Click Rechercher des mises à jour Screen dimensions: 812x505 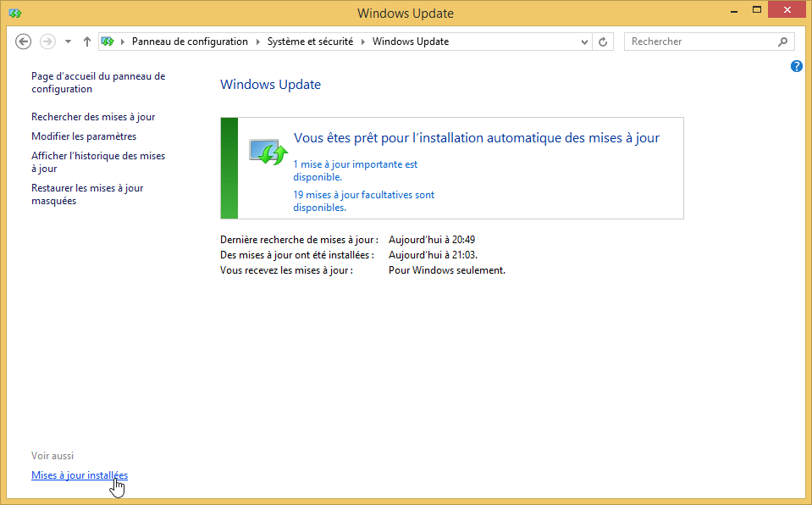(x=93, y=117)
